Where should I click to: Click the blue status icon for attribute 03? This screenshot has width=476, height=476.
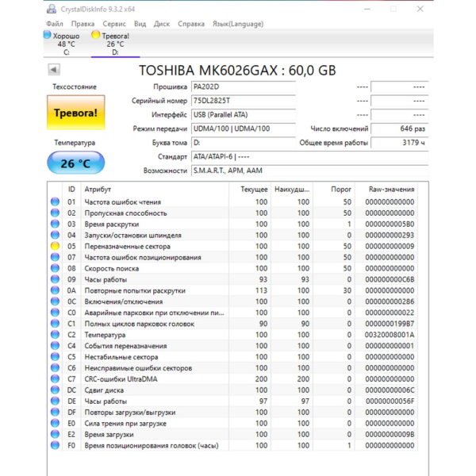pos(55,224)
